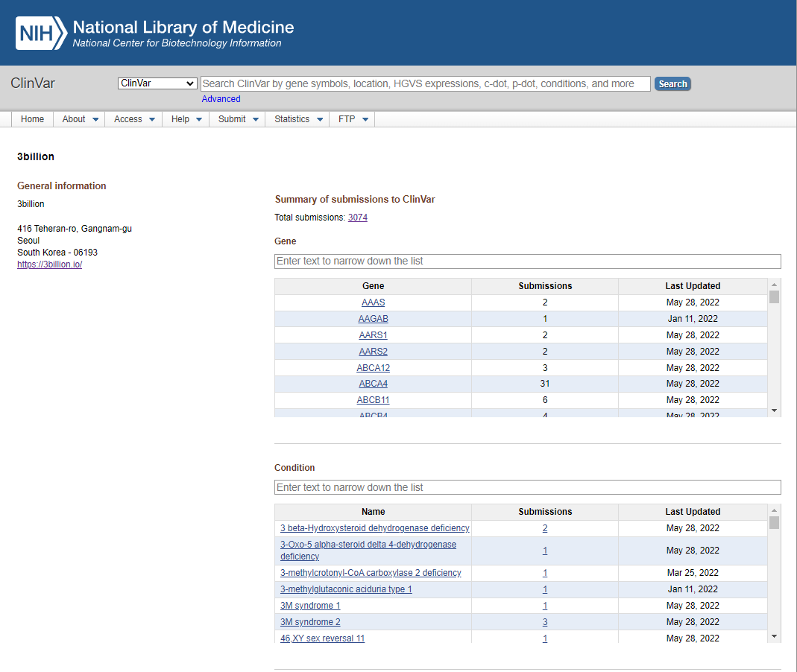The height and width of the screenshot is (672, 797).
Task: Go to the Home tab
Action: point(32,119)
